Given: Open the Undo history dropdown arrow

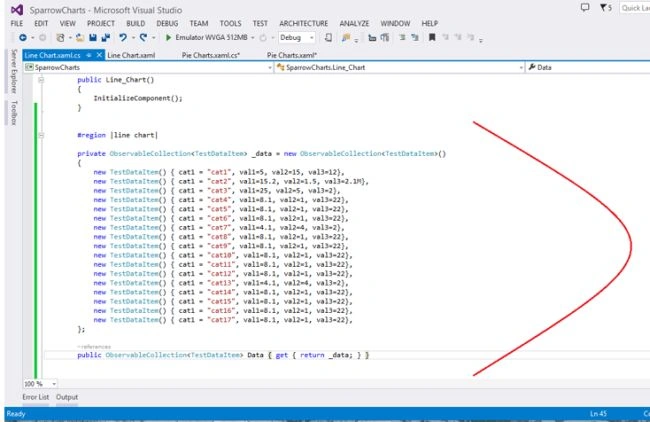Looking at the screenshot, I should coord(133,38).
